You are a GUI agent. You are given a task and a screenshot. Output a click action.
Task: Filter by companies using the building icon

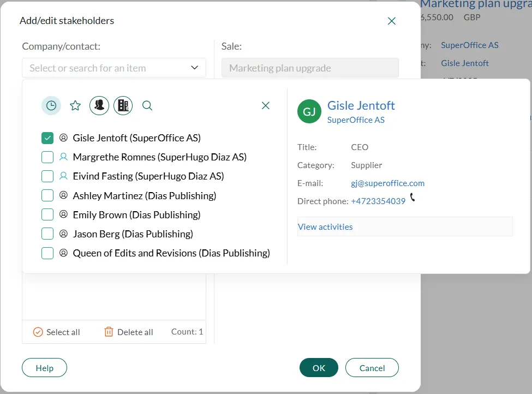pyautogui.click(x=123, y=105)
